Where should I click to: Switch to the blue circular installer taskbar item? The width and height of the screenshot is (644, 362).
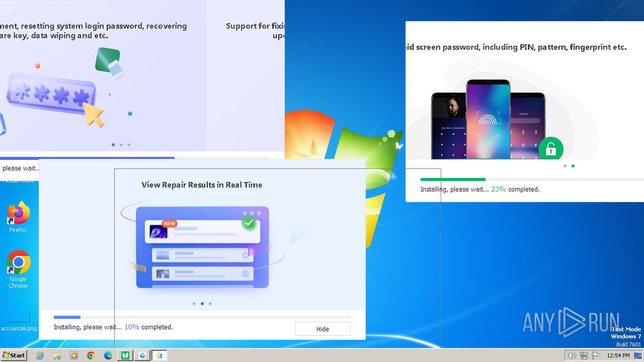pyautogui.click(x=142, y=355)
